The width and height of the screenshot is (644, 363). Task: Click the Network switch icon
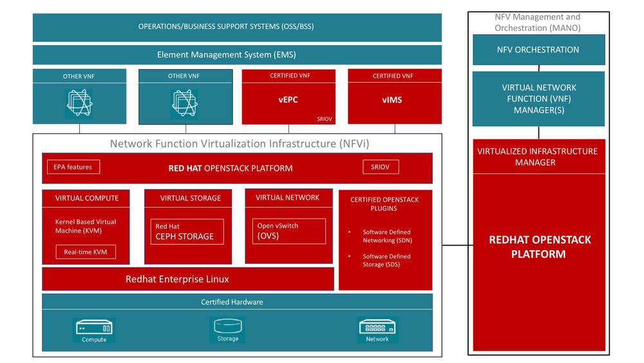click(x=377, y=327)
